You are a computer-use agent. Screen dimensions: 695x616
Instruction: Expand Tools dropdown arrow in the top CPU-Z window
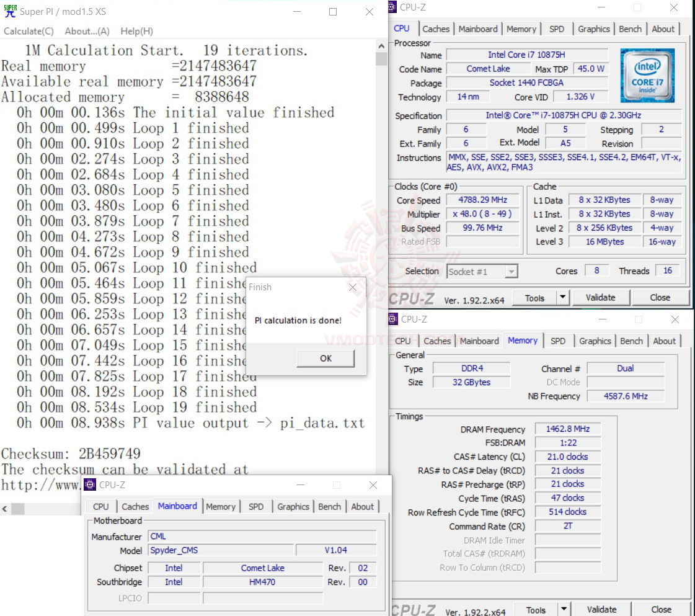point(562,298)
